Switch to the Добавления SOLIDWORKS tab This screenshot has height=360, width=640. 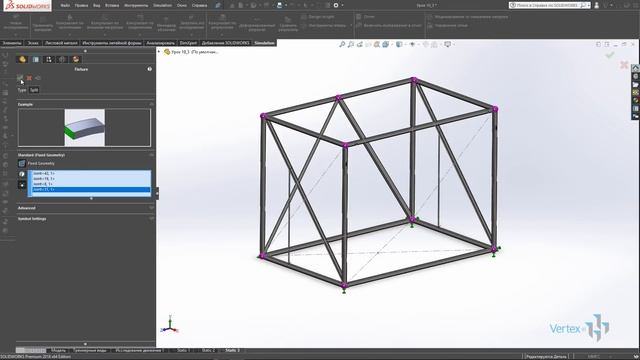225,43
